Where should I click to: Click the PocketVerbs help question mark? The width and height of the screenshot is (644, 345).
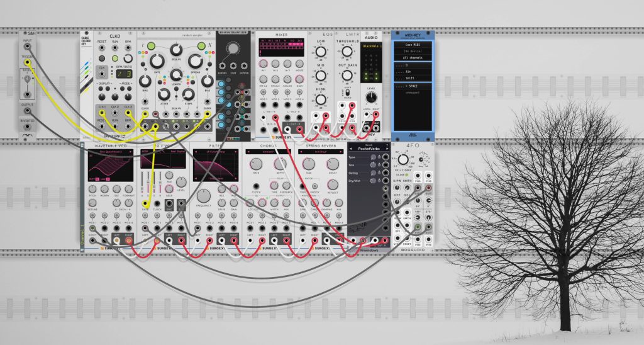(x=387, y=145)
